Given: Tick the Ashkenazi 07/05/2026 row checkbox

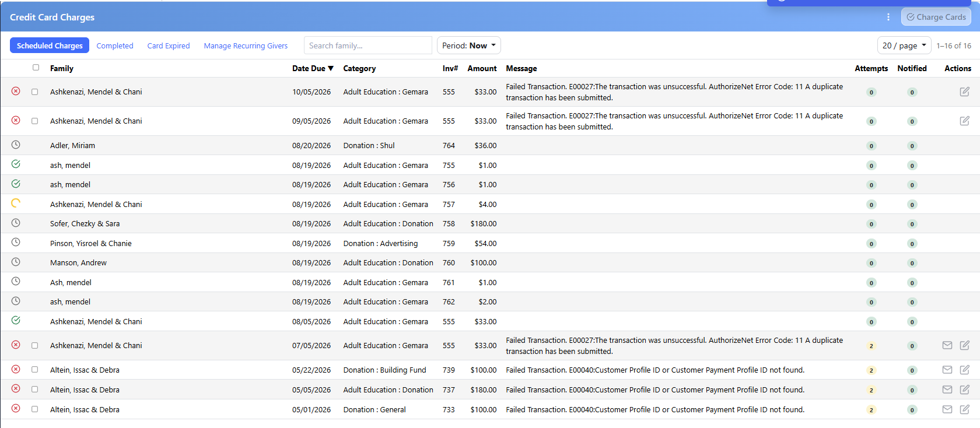Looking at the screenshot, I should [x=35, y=346].
